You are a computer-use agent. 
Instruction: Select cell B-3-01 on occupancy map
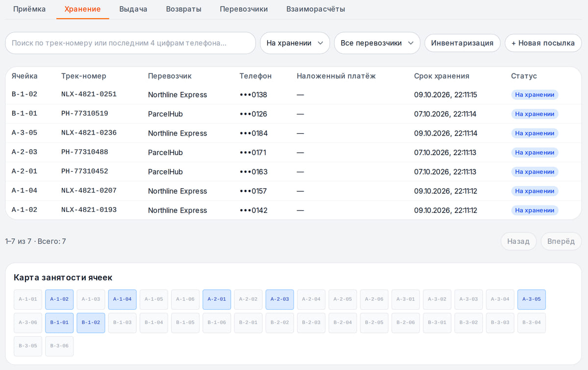[x=437, y=323]
